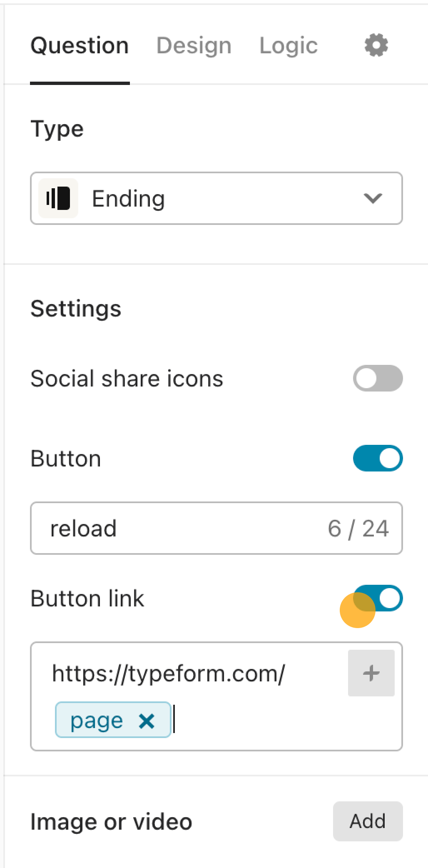Click the Ending type icon
428x868 pixels.
(x=58, y=198)
